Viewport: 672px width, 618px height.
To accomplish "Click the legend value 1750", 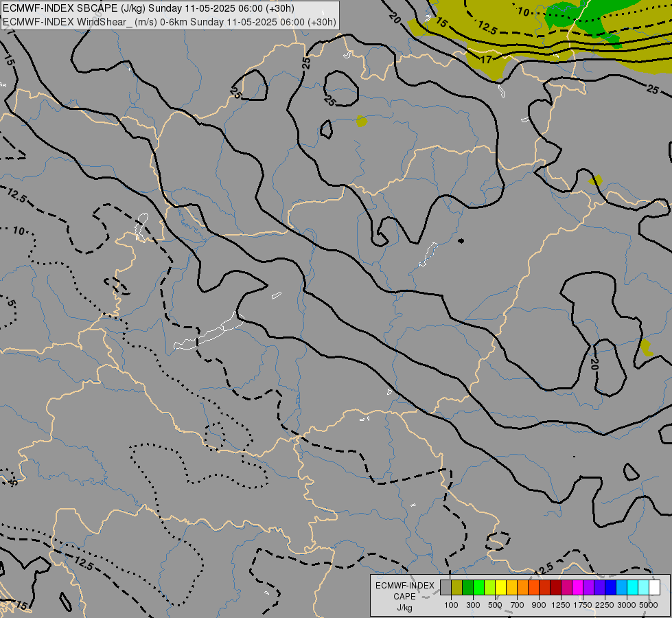I will [x=583, y=605].
